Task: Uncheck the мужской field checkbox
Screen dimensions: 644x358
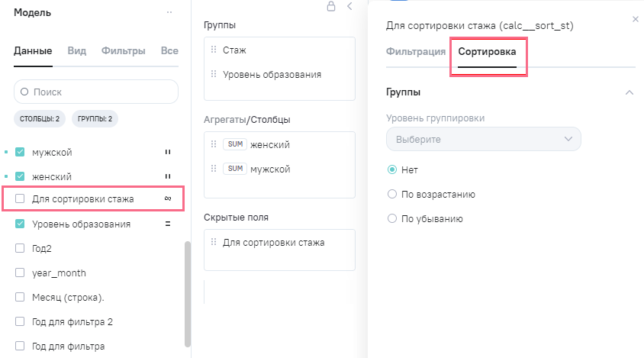Action: tap(21, 153)
